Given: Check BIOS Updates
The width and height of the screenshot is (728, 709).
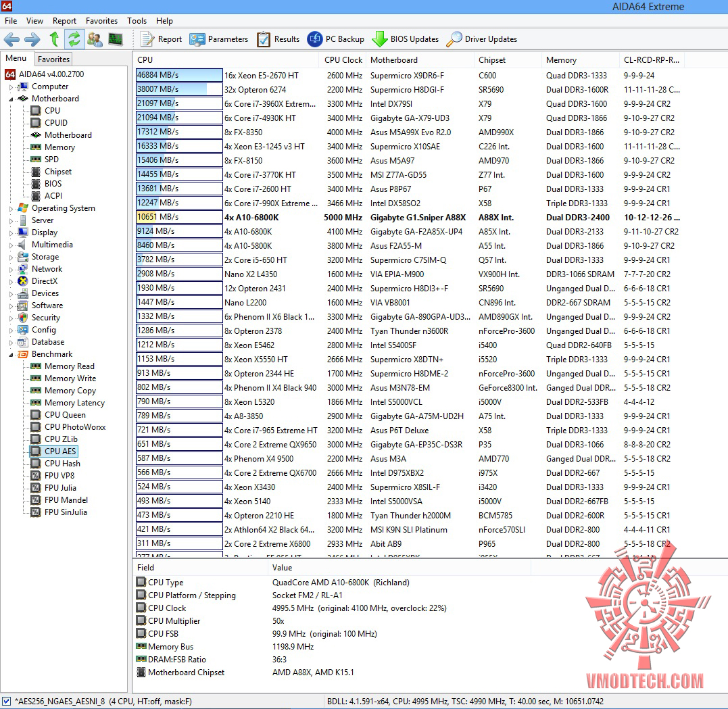Looking at the screenshot, I should tap(406, 39).
